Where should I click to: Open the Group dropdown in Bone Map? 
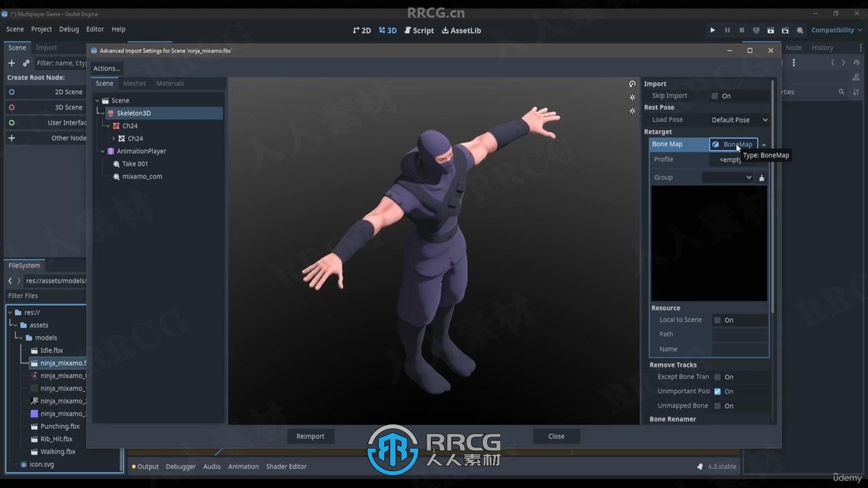727,178
